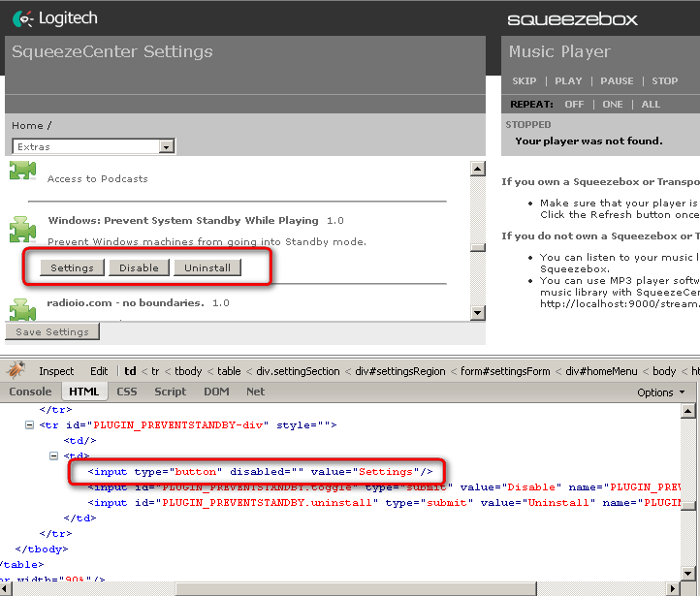
Task: Open the Extras settings dropdown
Action: click(93, 146)
